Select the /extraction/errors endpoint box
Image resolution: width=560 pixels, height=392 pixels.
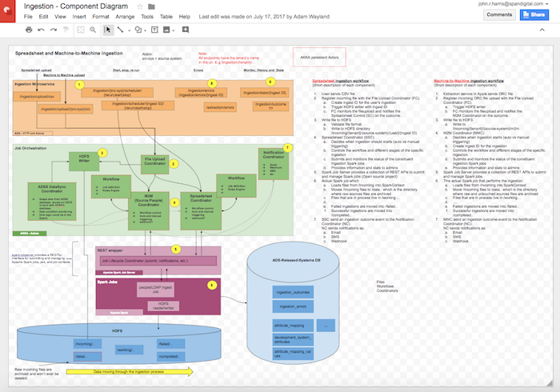(x=220, y=107)
